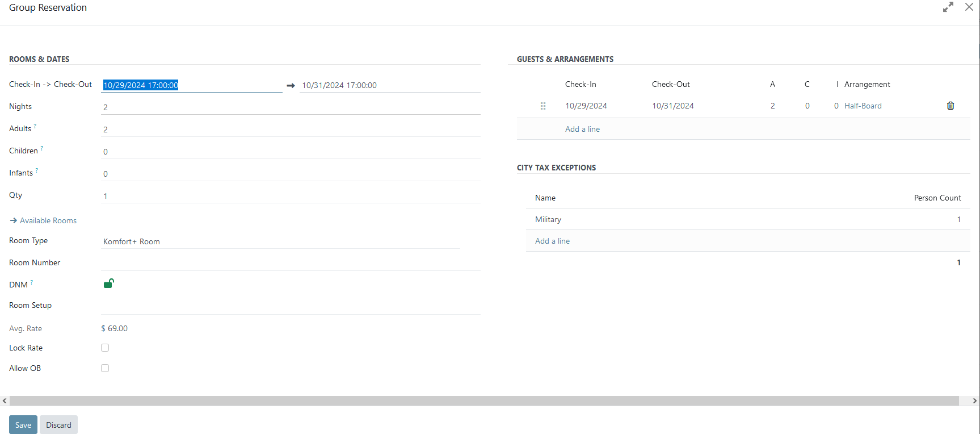
Task: Click the Infants input field
Action: pyautogui.click(x=291, y=174)
